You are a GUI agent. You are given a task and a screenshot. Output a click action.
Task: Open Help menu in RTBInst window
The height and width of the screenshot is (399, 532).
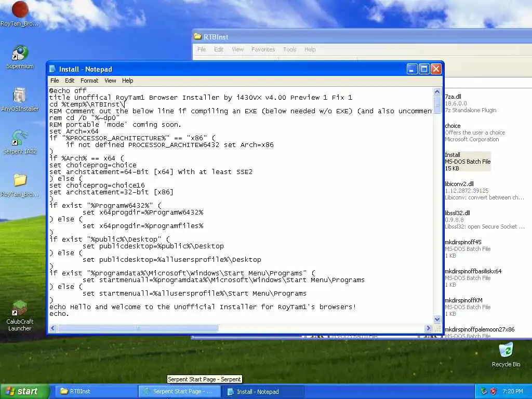point(310,49)
